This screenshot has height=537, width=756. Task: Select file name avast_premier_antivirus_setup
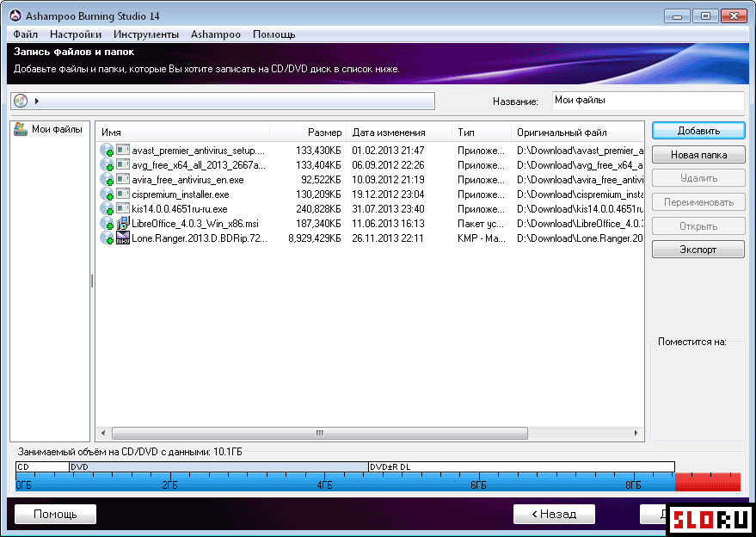point(198,151)
